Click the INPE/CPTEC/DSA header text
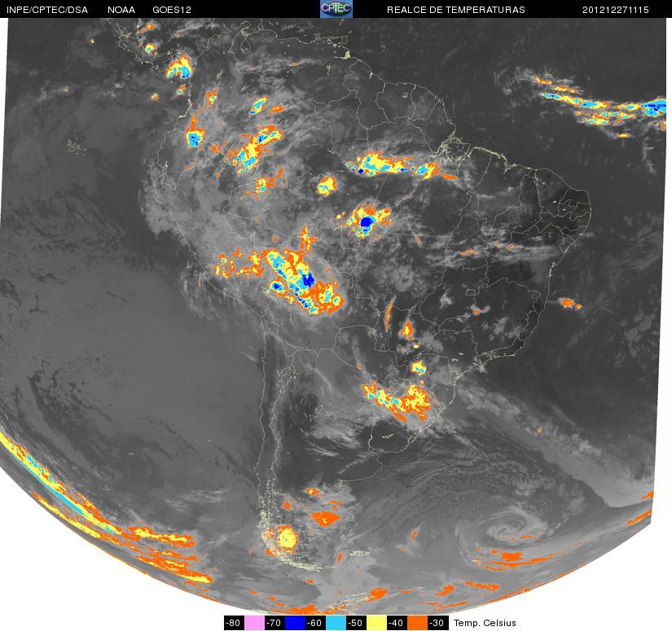The image size is (672, 631). coord(47,10)
